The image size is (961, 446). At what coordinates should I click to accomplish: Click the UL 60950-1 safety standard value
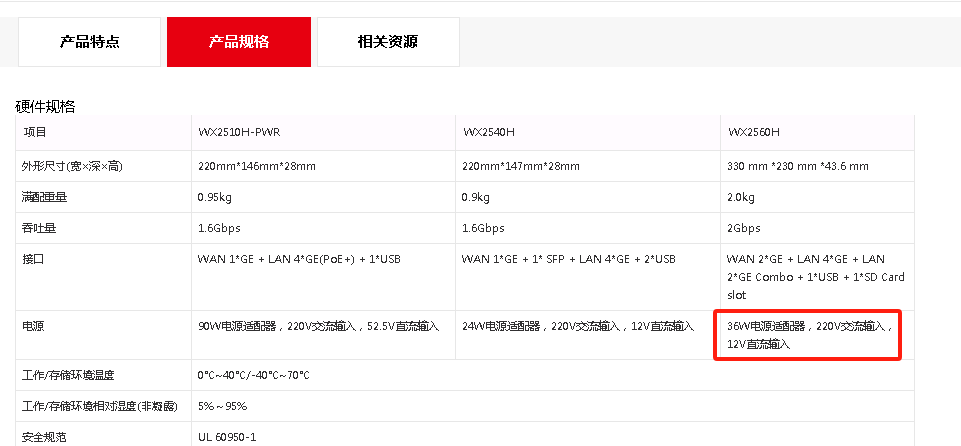227,437
